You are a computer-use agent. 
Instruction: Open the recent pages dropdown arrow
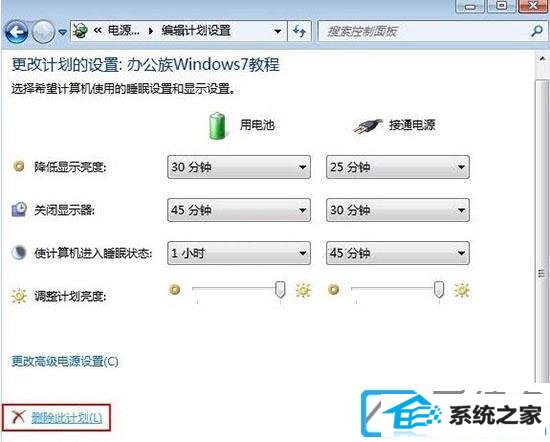62,32
